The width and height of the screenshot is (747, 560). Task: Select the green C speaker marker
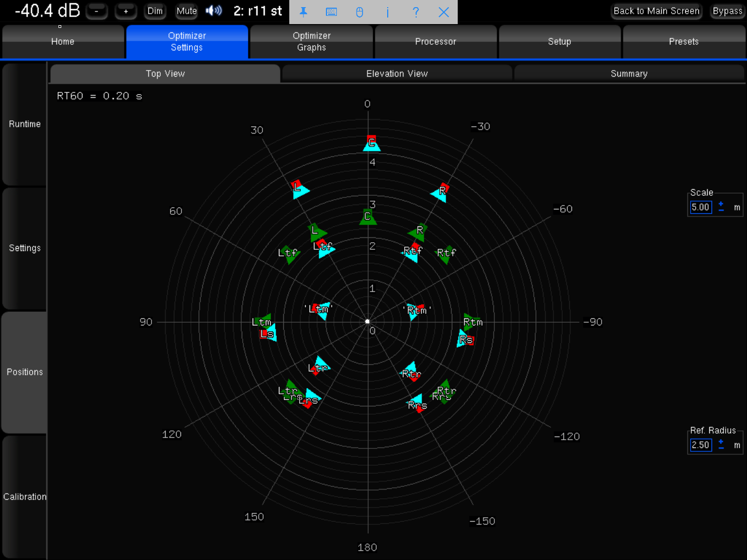tap(367, 217)
